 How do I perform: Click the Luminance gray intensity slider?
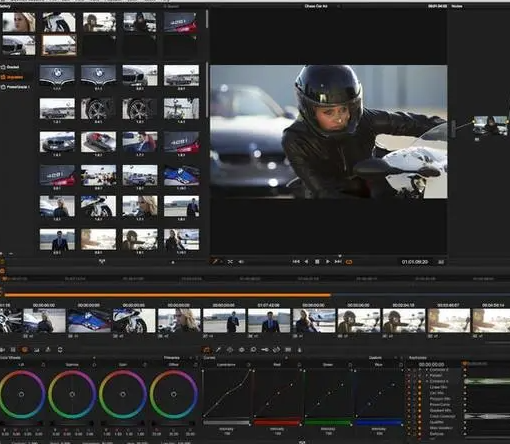click(226, 423)
